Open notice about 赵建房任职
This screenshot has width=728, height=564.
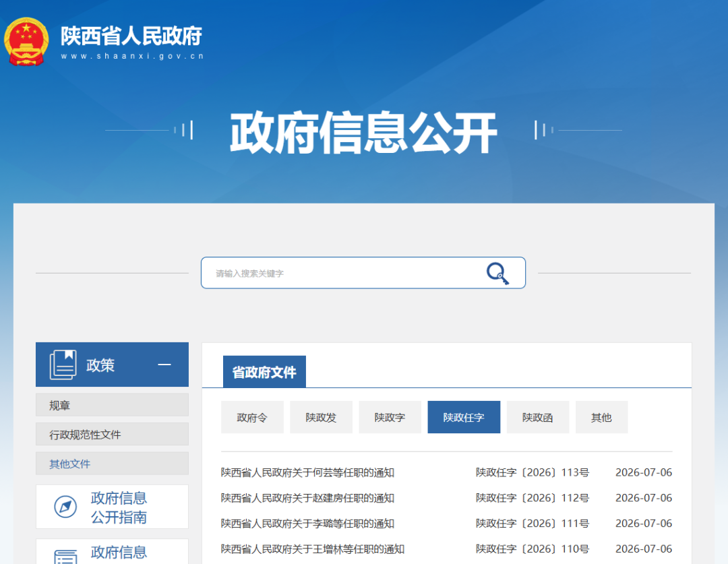coord(307,498)
